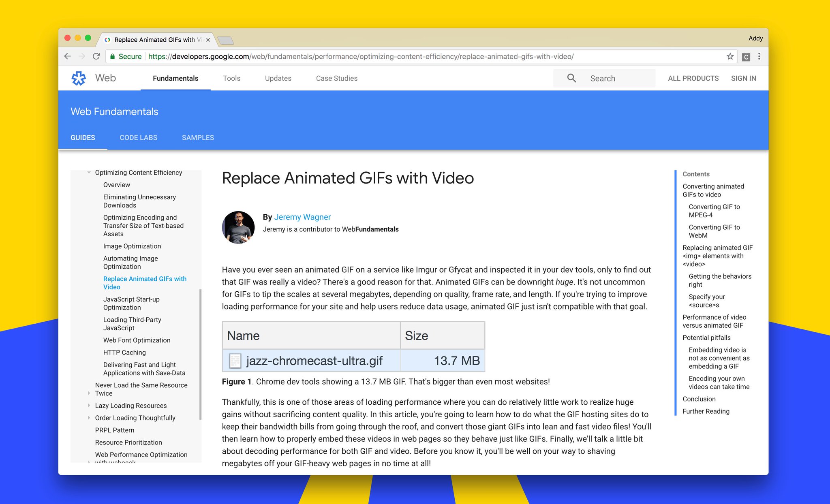
Task: Jump to Replacing animated GIF img elements
Action: [717, 256]
